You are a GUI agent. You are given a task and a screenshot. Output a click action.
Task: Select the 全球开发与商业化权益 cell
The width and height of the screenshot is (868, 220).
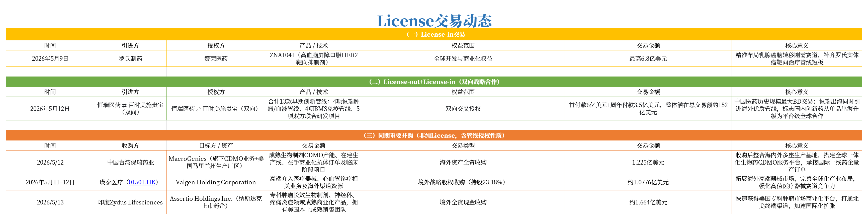point(463,59)
